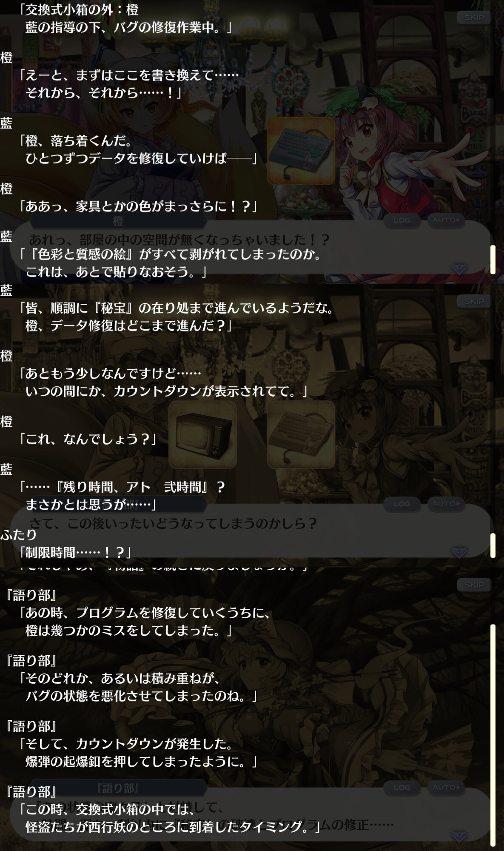Skip the sepia scene showing the television icon
Screen dimensions: 504x851
[474, 301]
